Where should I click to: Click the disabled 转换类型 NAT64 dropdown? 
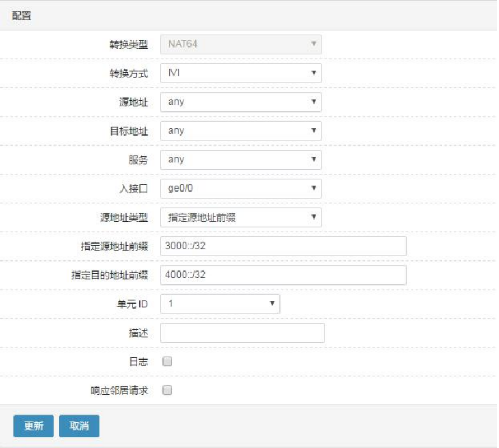[241, 44]
